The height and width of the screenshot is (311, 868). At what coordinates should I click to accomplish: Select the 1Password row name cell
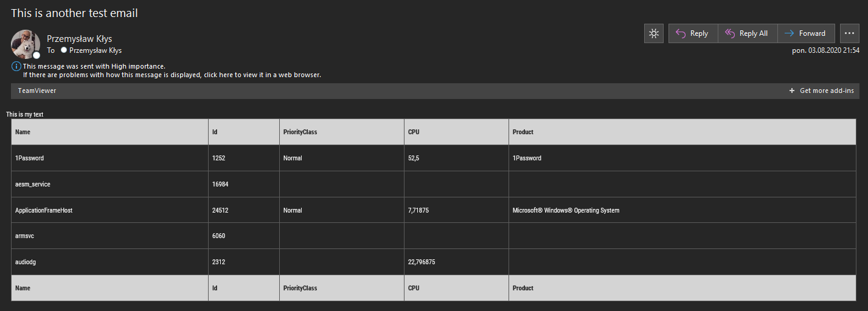coord(29,158)
